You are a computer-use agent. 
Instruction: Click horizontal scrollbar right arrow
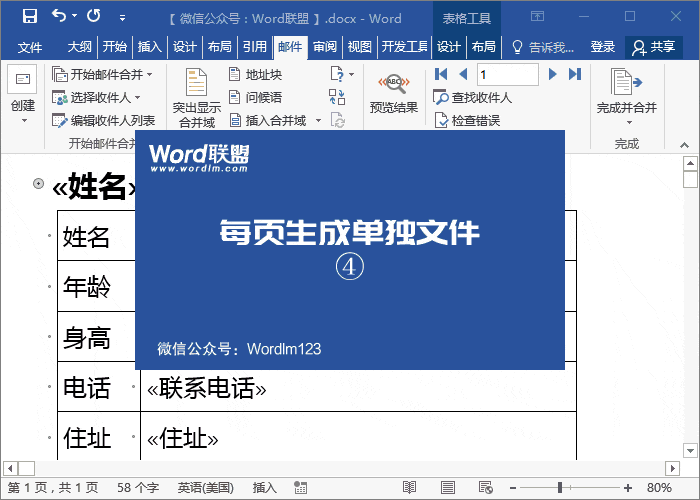coord(672,468)
